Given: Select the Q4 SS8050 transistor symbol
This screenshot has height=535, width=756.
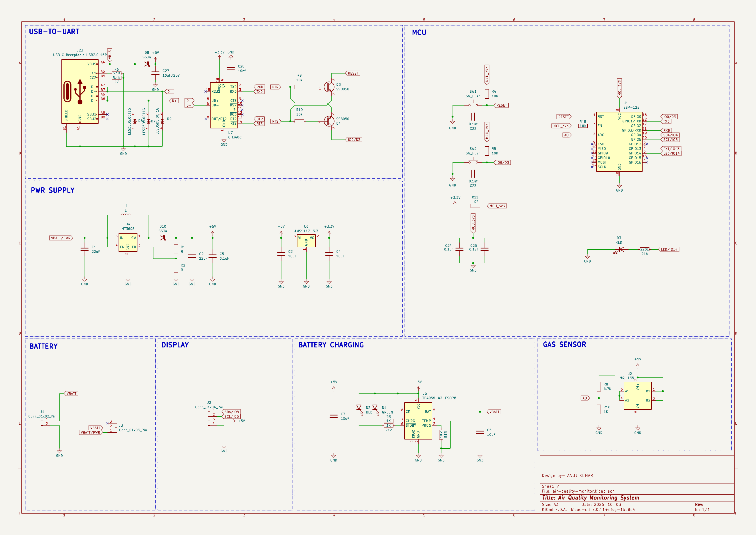Looking at the screenshot, I should click(329, 121).
